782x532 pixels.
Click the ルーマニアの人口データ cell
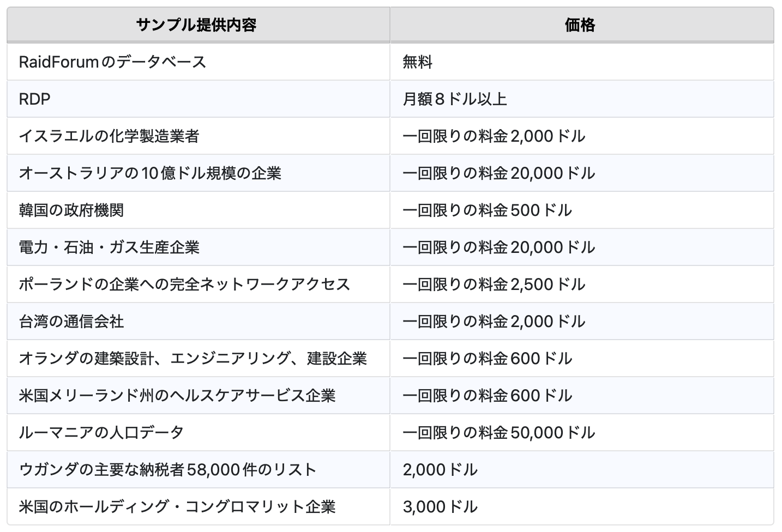point(101,433)
